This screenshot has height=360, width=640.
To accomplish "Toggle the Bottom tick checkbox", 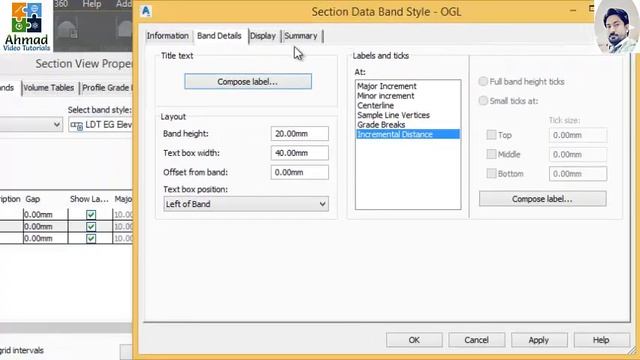I will click(491, 173).
